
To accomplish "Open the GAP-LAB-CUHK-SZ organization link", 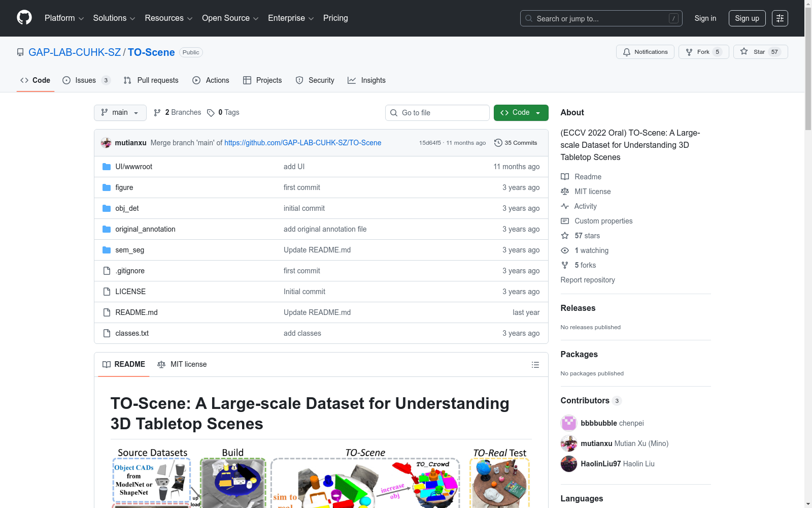I will (x=75, y=52).
